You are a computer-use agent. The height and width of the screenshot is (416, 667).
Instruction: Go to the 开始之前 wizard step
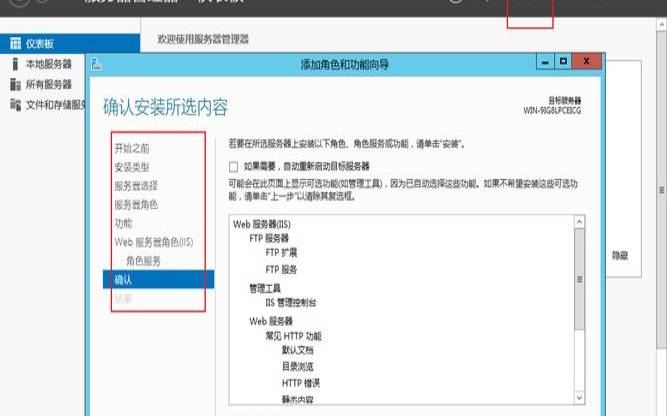[132, 148]
